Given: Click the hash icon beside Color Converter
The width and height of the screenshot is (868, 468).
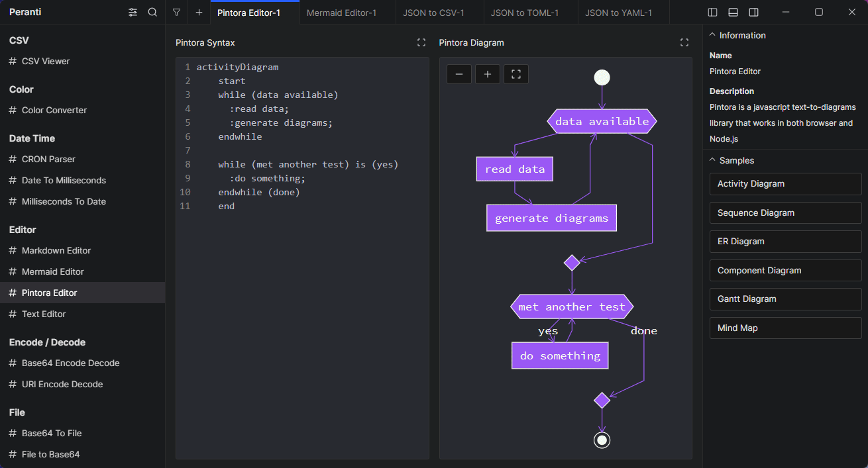Looking at the screenshot, I should point(13,110).
